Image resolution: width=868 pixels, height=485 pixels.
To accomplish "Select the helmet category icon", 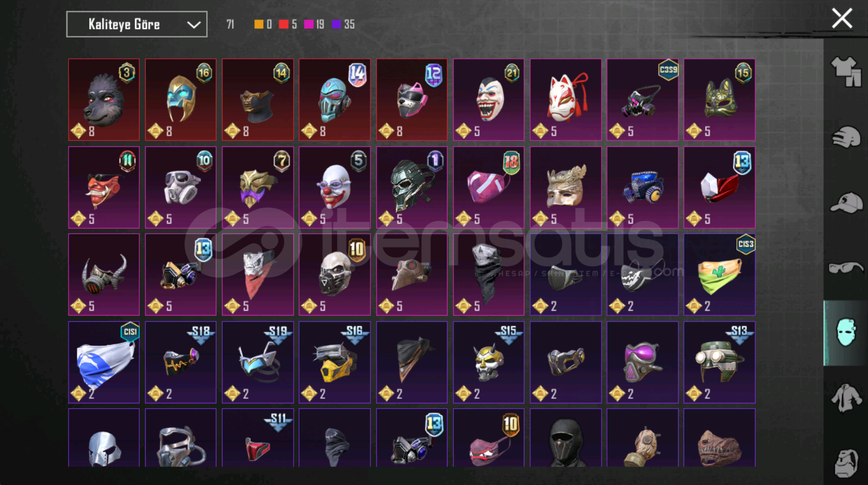I will pos(846,137).
